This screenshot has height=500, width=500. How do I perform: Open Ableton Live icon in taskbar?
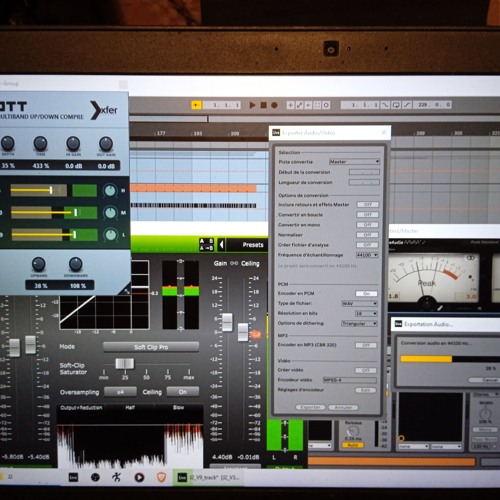[x=73, y=477]
